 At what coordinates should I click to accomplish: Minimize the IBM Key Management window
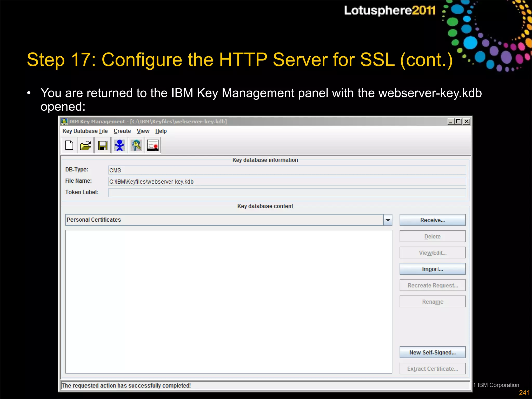tap(451, 121)
